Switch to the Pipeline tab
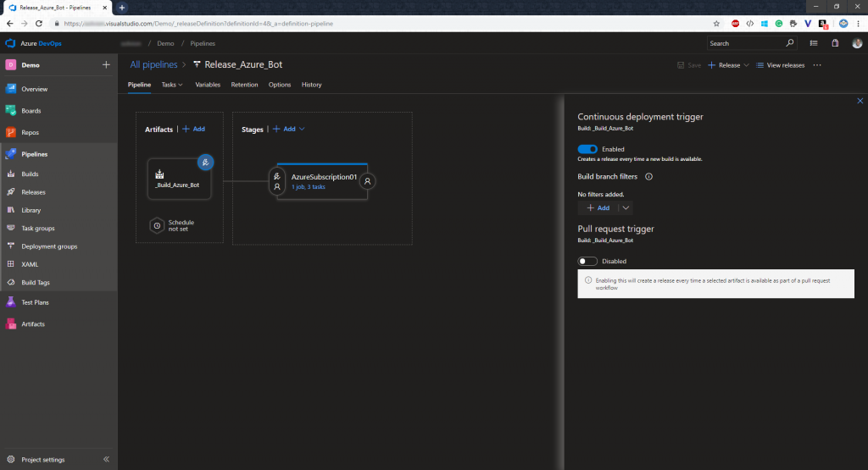This screenshot has width=868, height=470. coord(140,85)
